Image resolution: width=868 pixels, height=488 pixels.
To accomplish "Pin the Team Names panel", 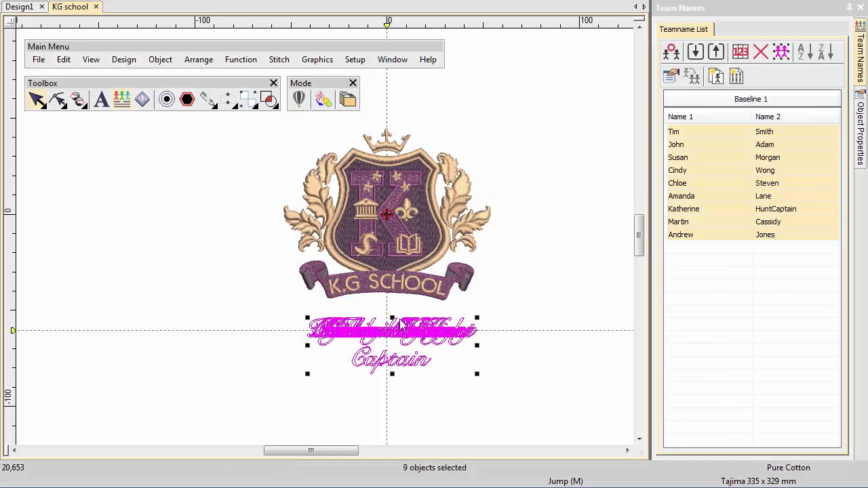I will coord(849,7).
